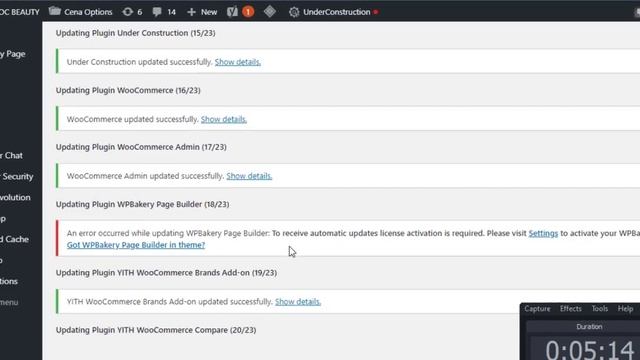Click heading Updating Plugin Under Construction (15/23)
The width and height of the screenshot is (640, 360).
coord(136,33)
